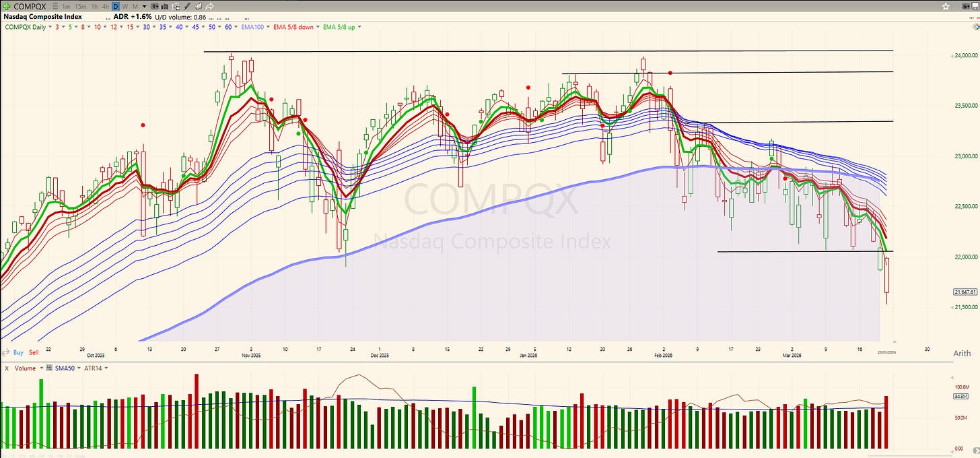Open the text annotation tool (T icon)

[x=155, y=6]
